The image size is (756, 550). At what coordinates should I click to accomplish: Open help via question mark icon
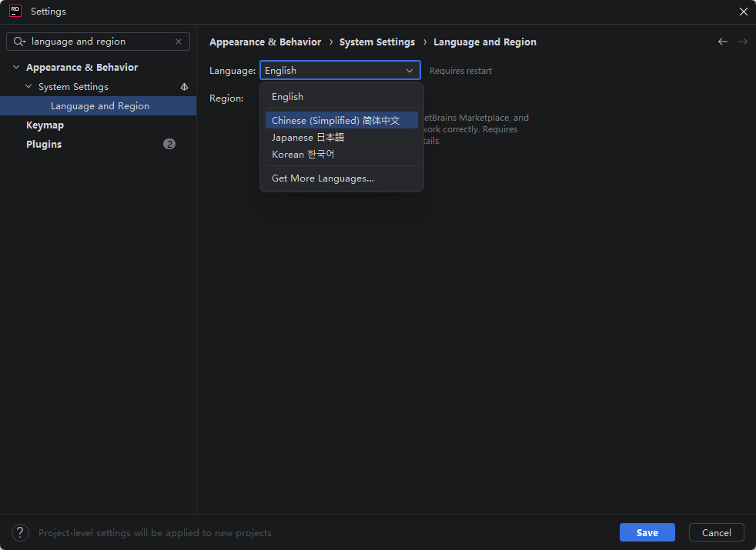(20, 532)
